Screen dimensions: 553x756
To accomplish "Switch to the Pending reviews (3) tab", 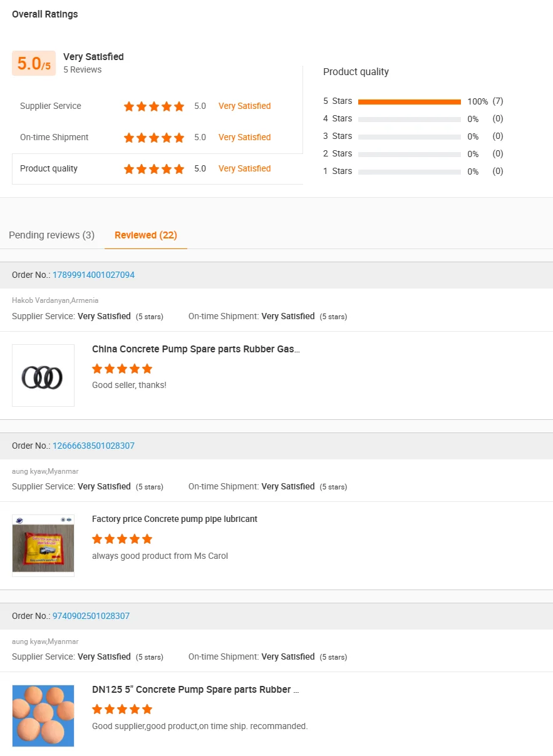I will pos(51,235).
